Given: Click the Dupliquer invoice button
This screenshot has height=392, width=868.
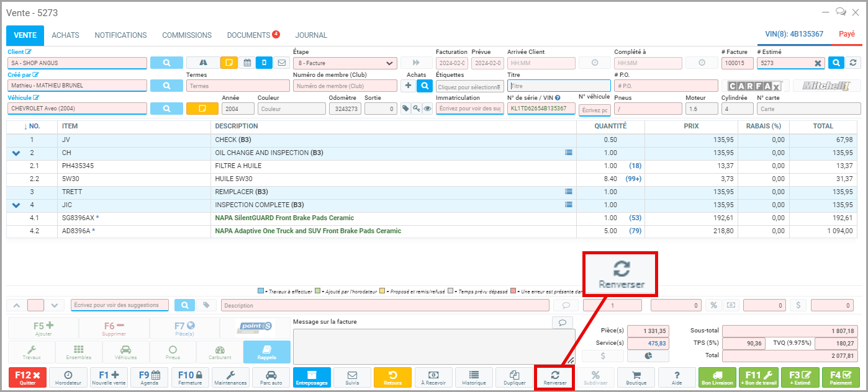Looking at the screenshot, I should pos(514,378).
